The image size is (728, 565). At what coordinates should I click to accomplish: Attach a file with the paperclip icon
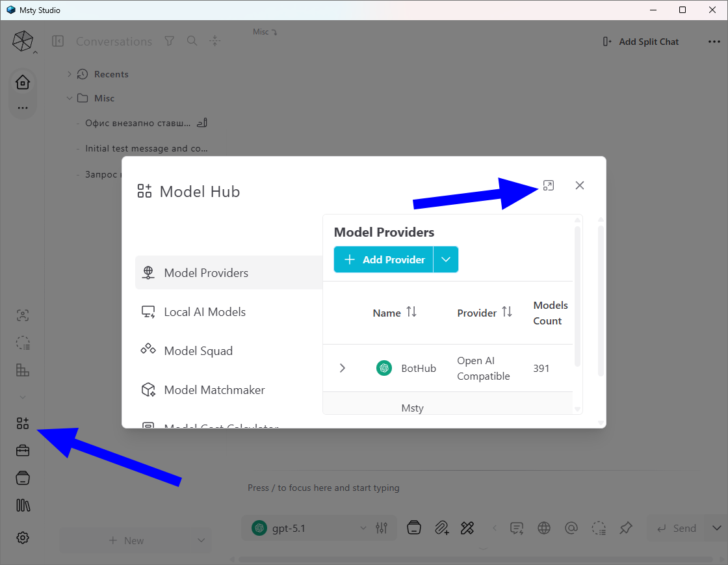click(x=441, y=528)
